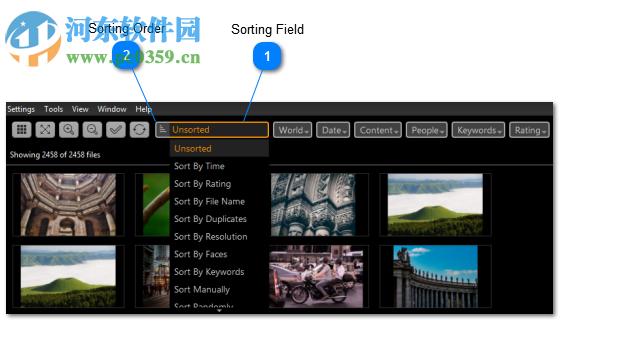Open the Rating filter dropdown

[x=529, y=130]
